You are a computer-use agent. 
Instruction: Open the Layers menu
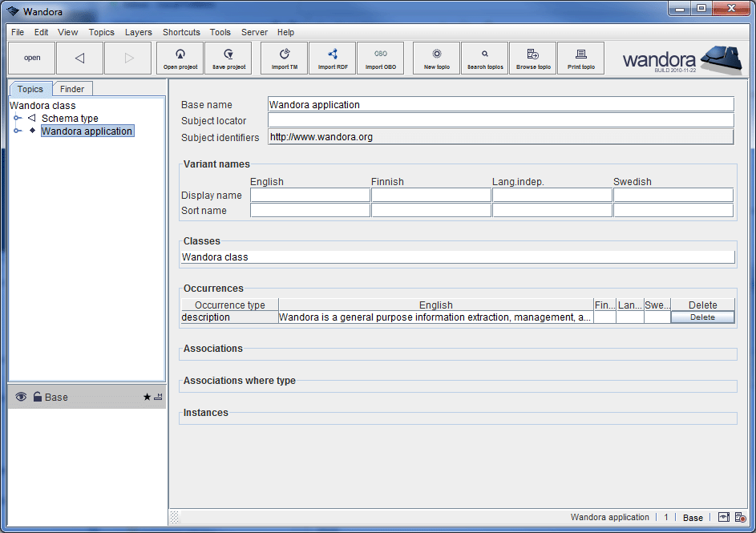[138, 32]
